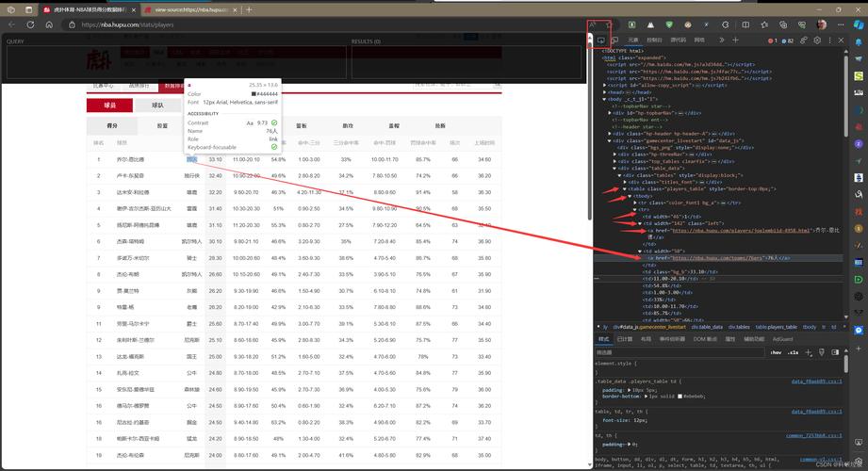
Task: Click the #ebebeb border color swatch
Action: click(x=680, y=397)
